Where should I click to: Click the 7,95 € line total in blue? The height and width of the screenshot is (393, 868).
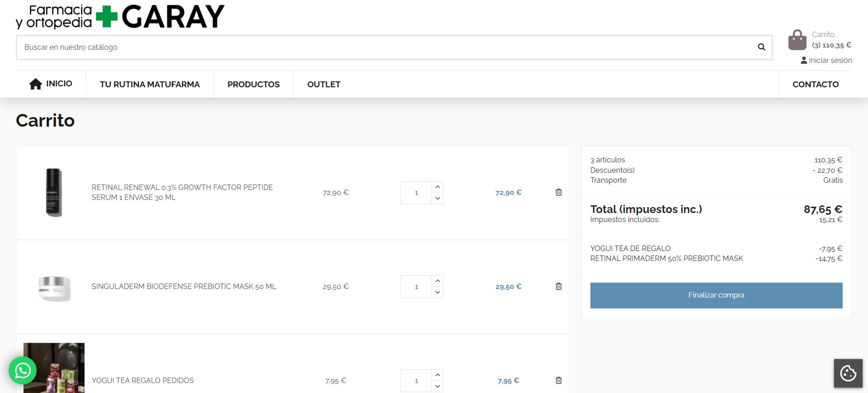[508, 381]
